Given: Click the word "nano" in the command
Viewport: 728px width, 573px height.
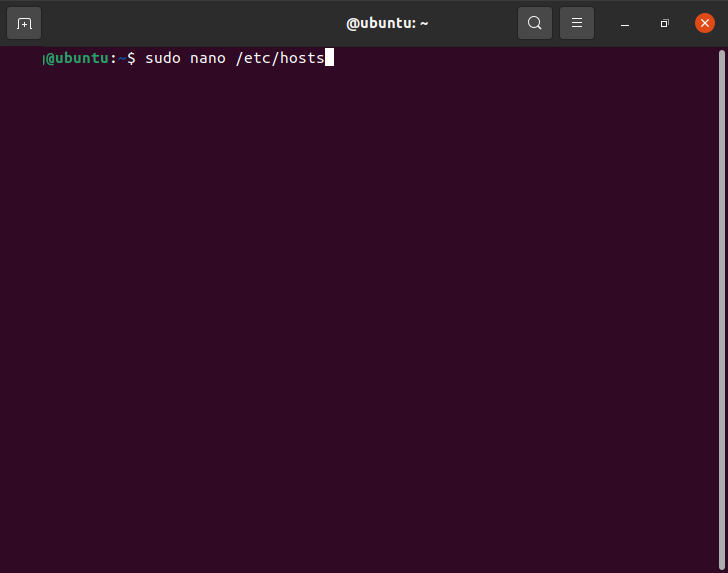Looking at the screenshot, I should tap(208, 58).
